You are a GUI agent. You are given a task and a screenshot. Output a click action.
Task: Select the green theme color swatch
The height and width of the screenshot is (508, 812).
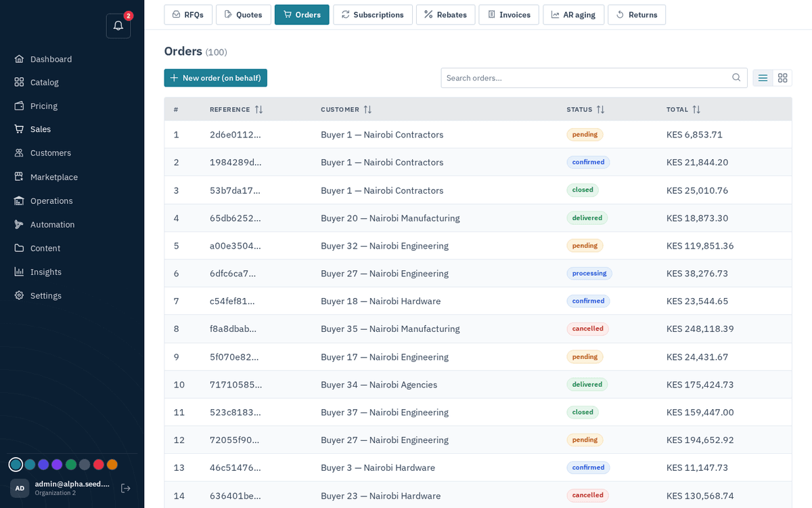pos(71,465)
